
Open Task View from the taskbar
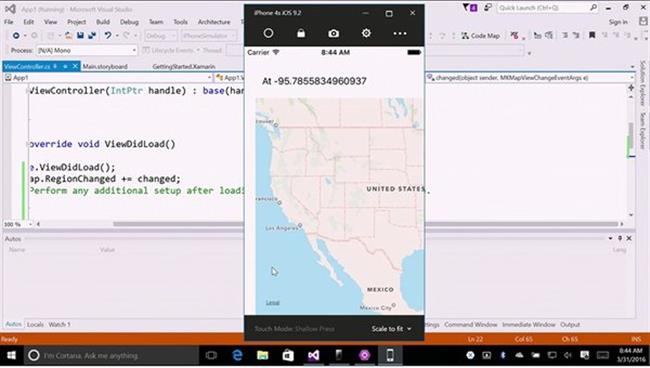[x=211, y=355]
